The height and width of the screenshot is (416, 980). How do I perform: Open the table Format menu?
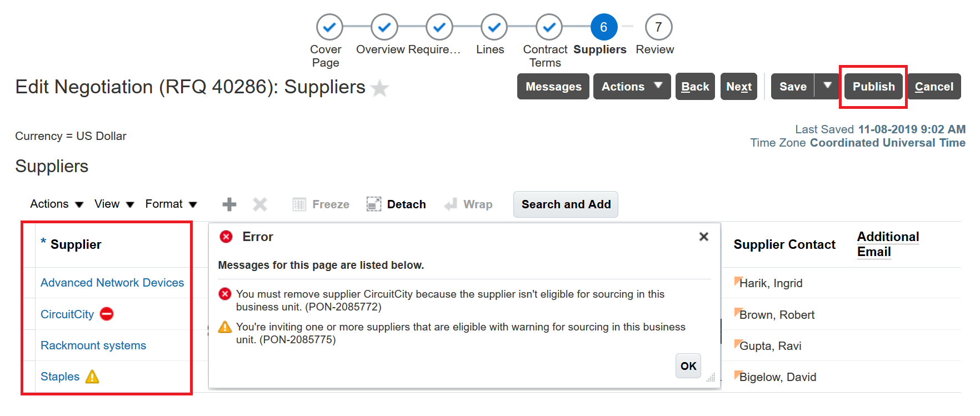[171, 204]
